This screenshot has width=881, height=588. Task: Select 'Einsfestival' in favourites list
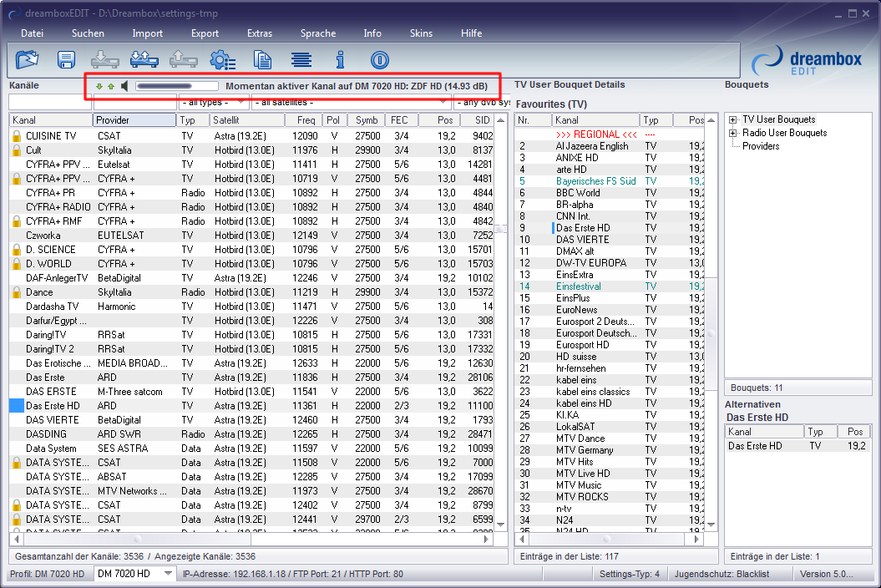point(578,286)
